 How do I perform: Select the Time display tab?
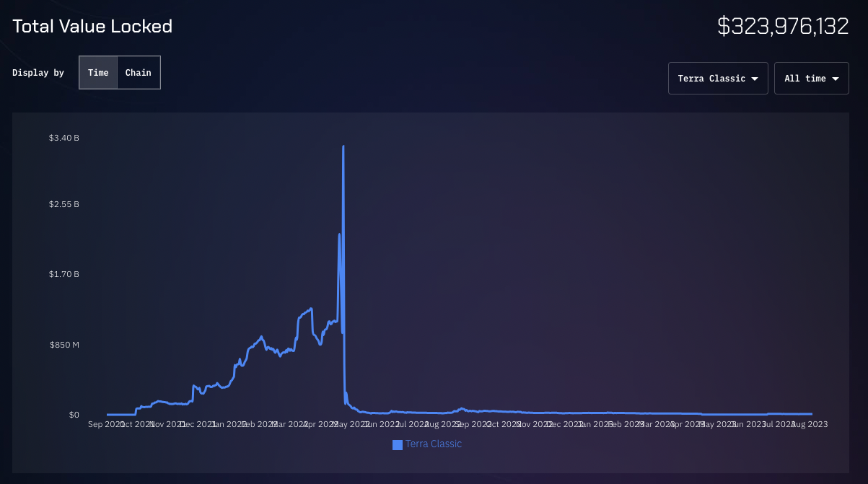98,73
